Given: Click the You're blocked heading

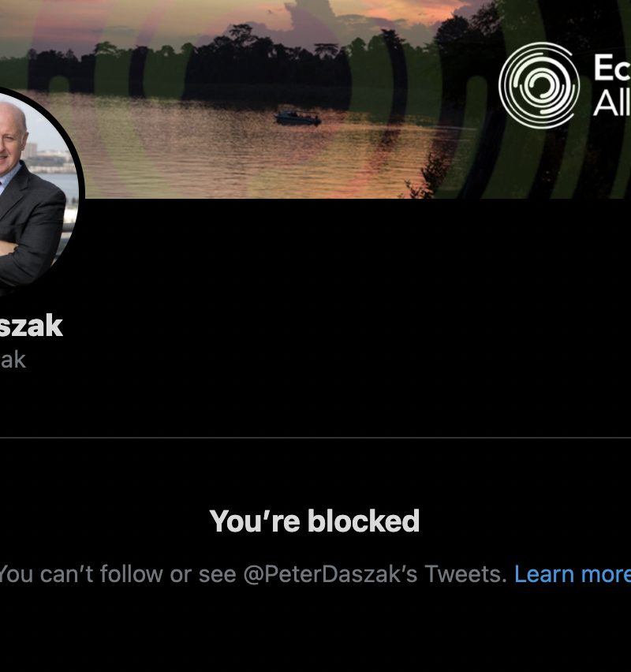Looking at the screenshot, I should click(x=314, y=521).
